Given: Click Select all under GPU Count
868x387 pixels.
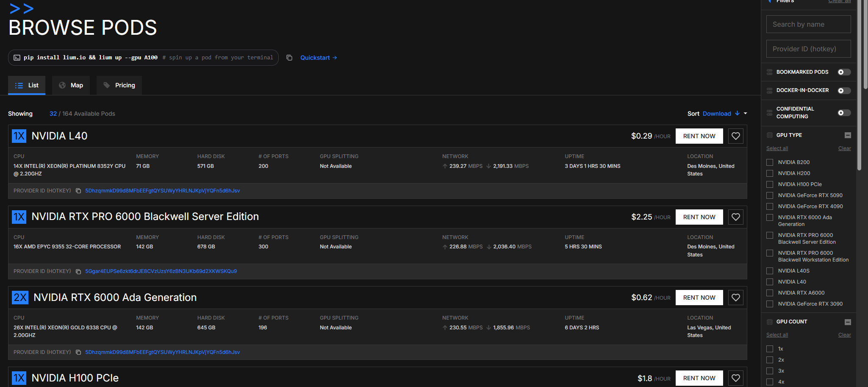Looking at the screenshot, I should pos(777,335).
